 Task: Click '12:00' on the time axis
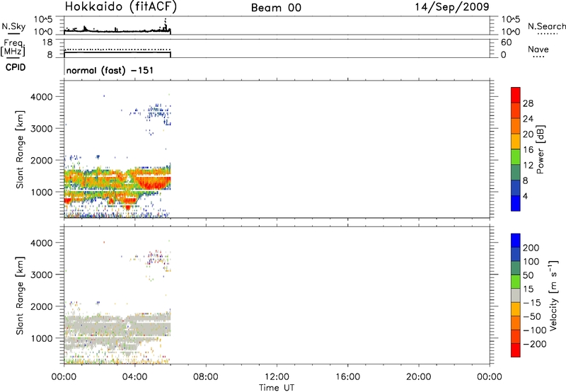[277, 377]
